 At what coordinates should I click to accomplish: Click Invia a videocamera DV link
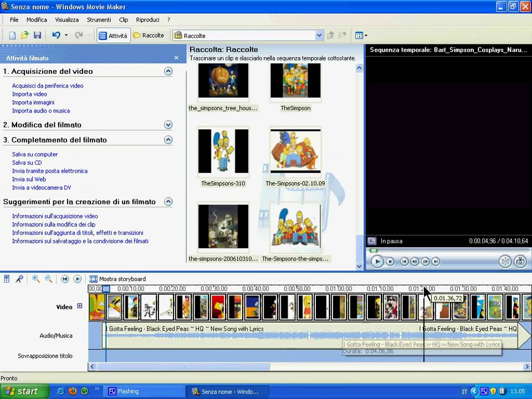[42, 187]
